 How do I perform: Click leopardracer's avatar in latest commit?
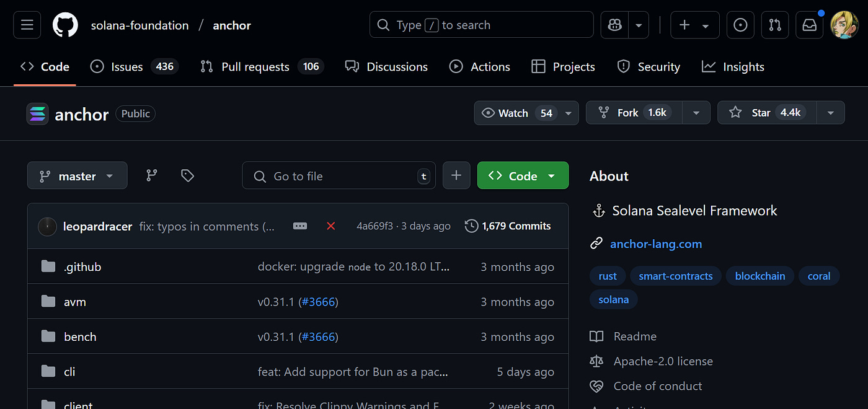pyautogui.click(x=48, y=227)
